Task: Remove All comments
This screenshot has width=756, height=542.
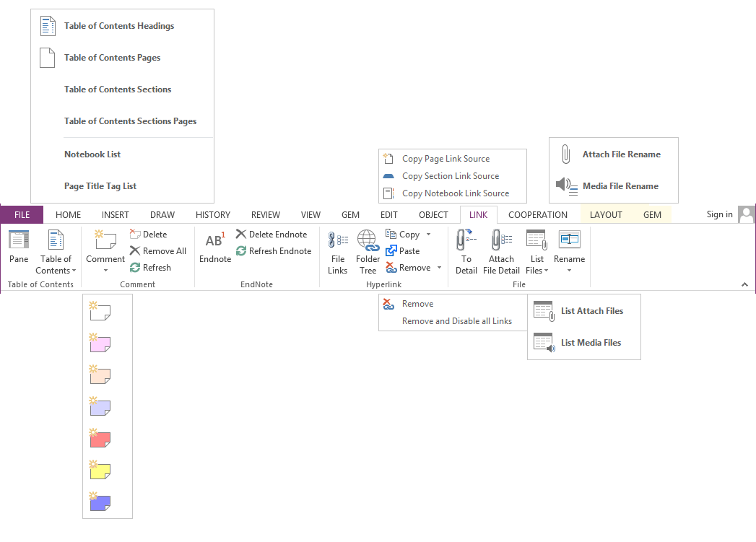Action: [158, 251]
